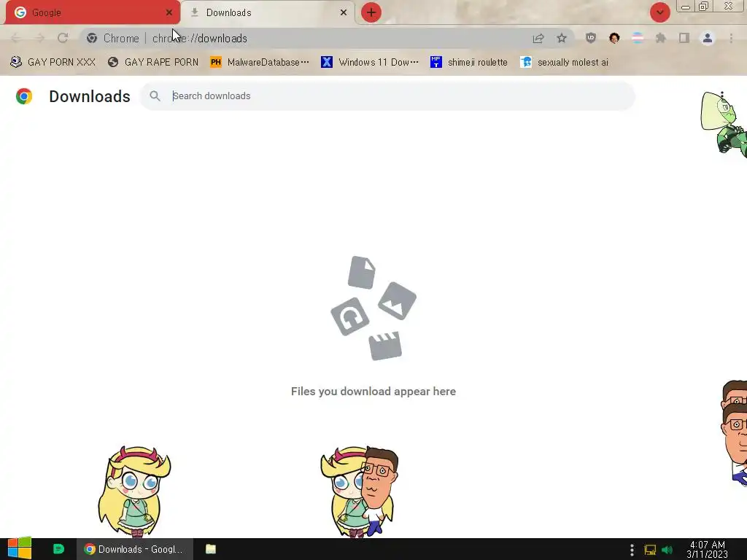Open the volume control tray icon
This screenshot has height=560, width=747.
click(x=667, y=550)
